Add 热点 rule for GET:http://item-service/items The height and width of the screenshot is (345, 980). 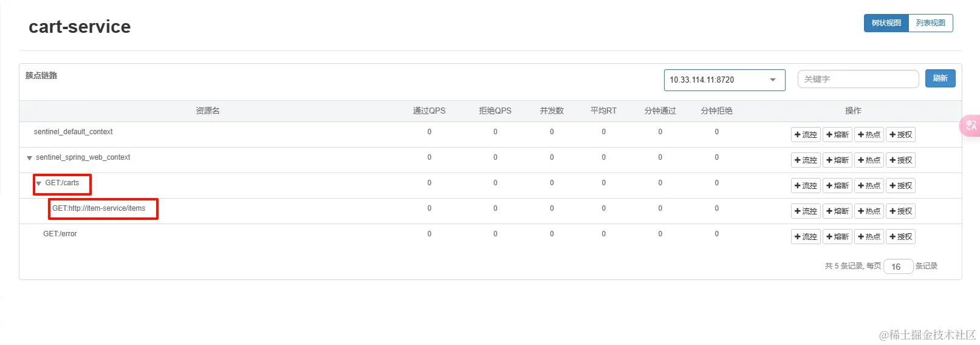869,211
